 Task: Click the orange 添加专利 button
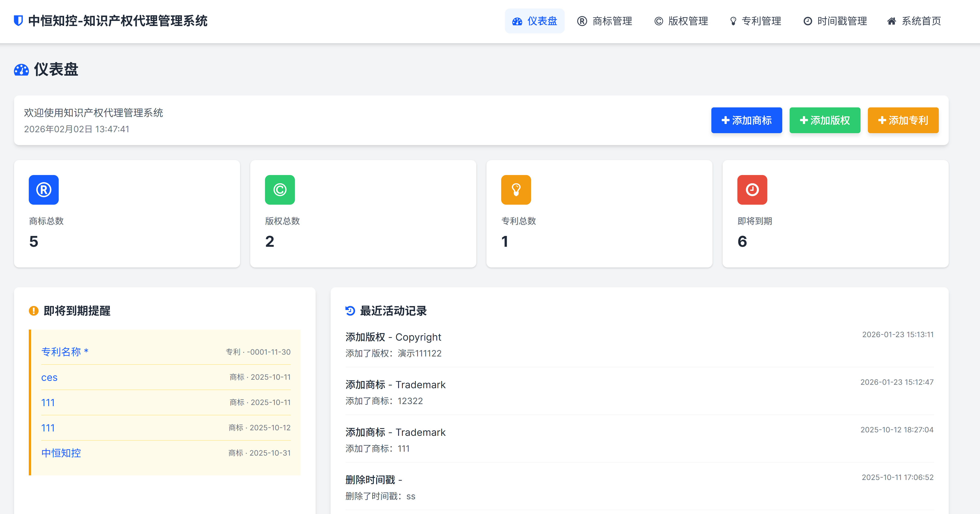(x=903, y=120)
